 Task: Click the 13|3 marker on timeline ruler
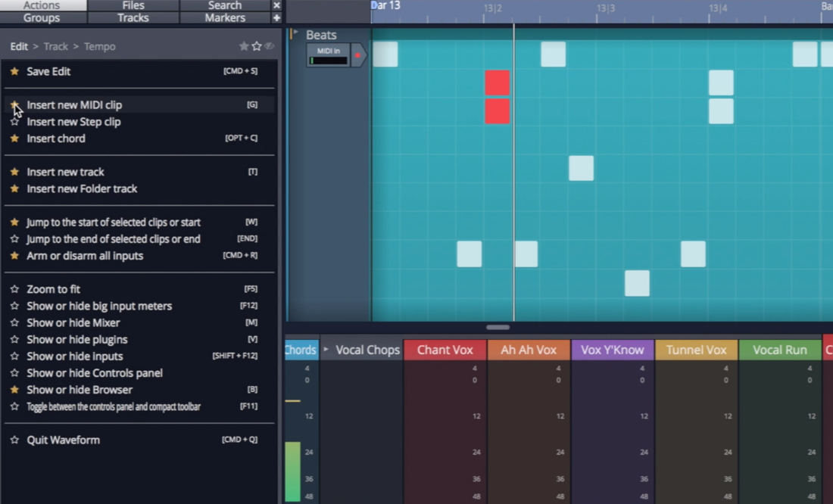pos(606,8)
